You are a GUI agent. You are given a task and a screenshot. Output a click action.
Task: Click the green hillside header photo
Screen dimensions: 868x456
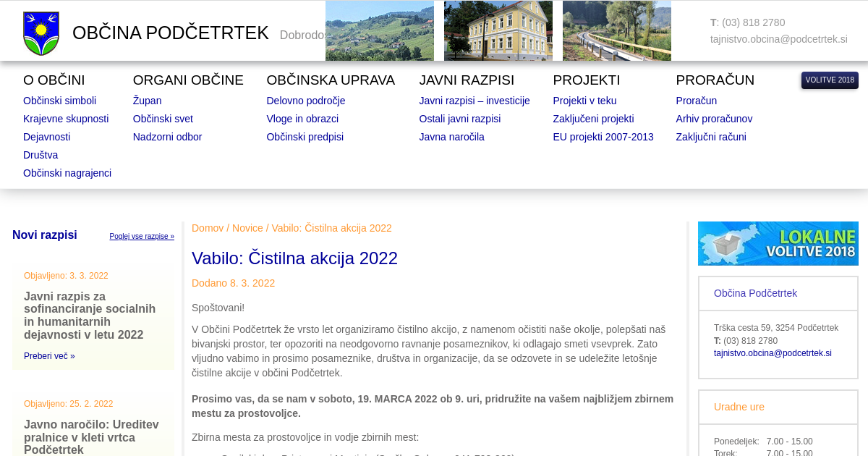[379, 30]
